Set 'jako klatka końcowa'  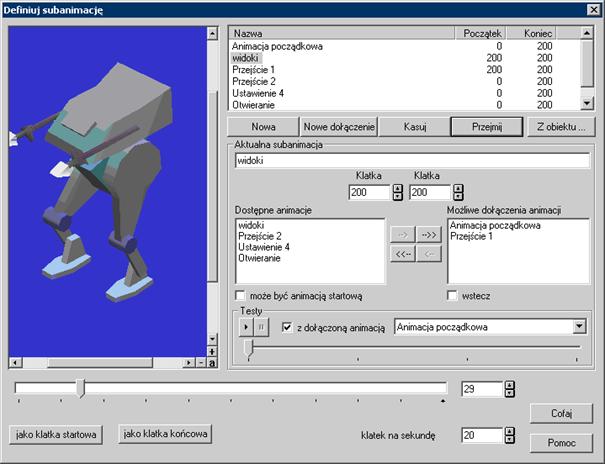pos(165,434)
